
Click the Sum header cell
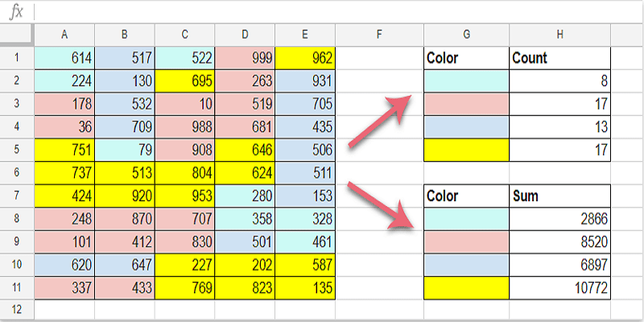pos(560,195)
